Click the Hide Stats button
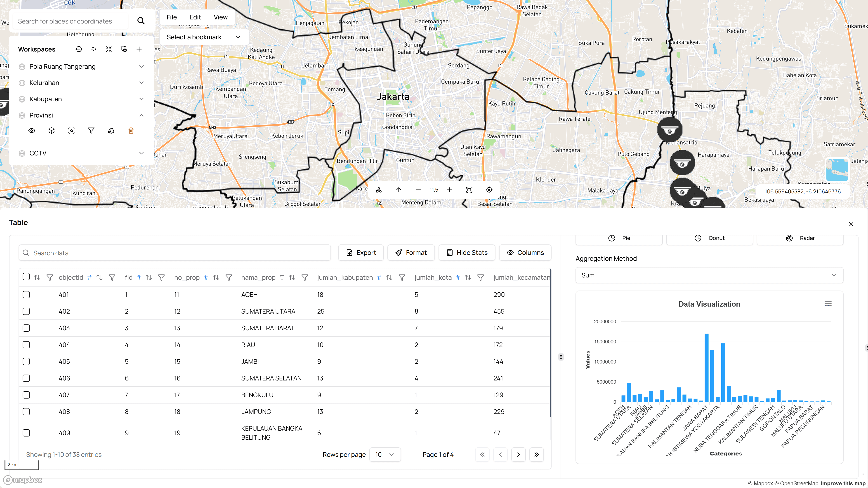Screen dimensions: 868x488 467,252
